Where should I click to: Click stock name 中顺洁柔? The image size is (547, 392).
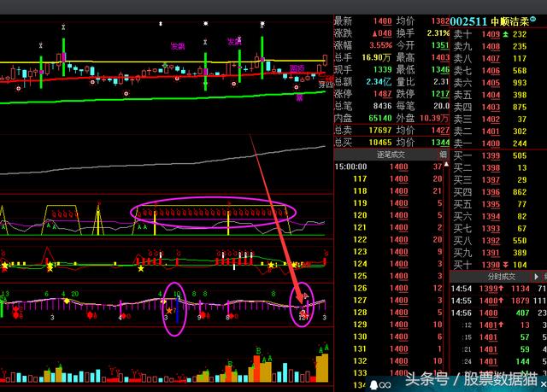[510, 21]
